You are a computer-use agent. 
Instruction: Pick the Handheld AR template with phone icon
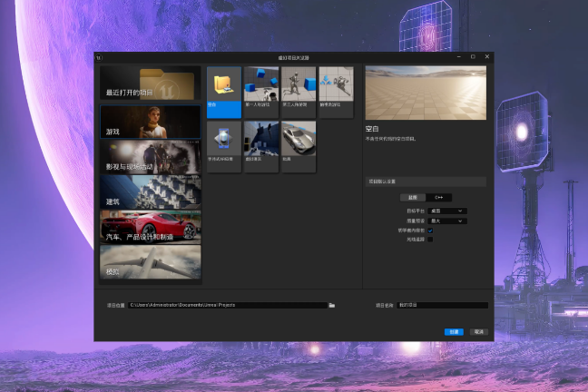pyautogui.click(x=224, y=147)
